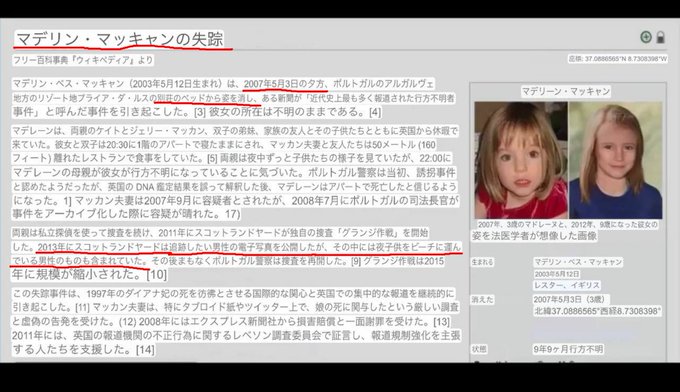Click infobox value 2007年5月3日（3歳）
The image size is (680, 392).
[572, 300]
